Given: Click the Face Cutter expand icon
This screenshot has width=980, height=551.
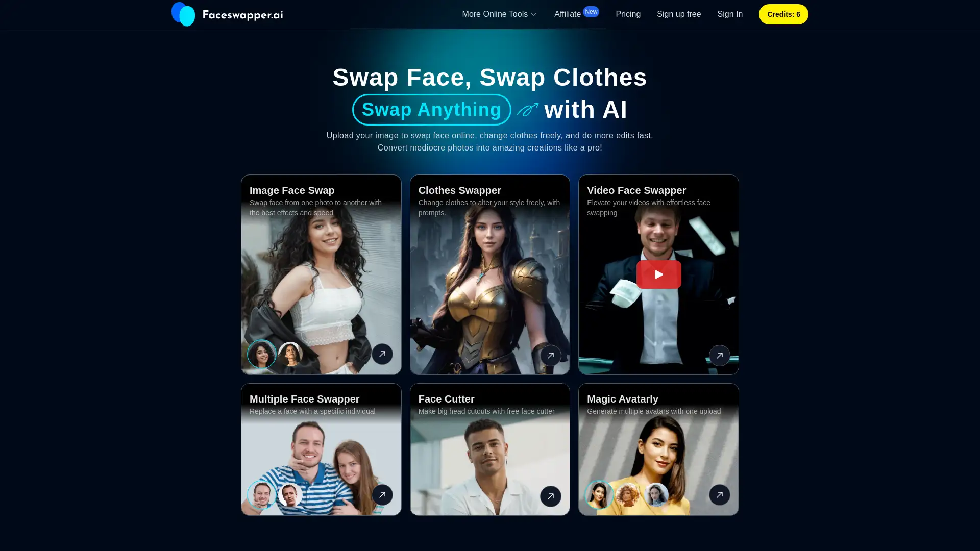Looking at the screenshot, I should tap(551, 496).
